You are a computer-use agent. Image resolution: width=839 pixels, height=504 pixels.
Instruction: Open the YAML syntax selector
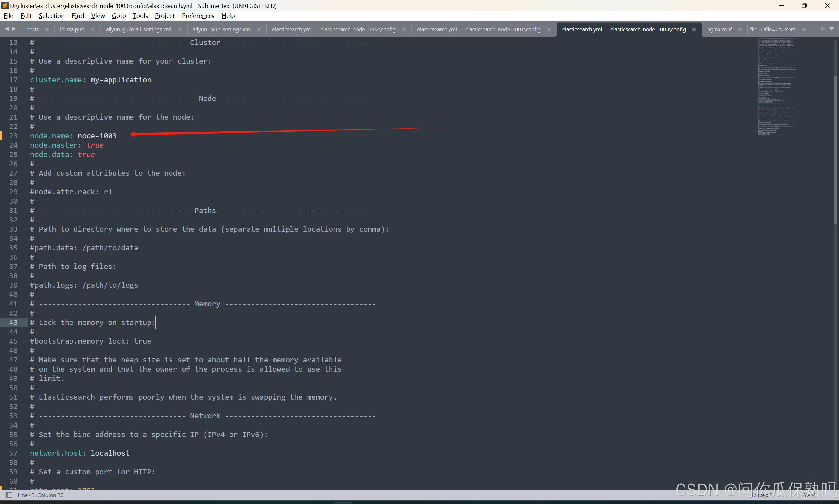810,495
